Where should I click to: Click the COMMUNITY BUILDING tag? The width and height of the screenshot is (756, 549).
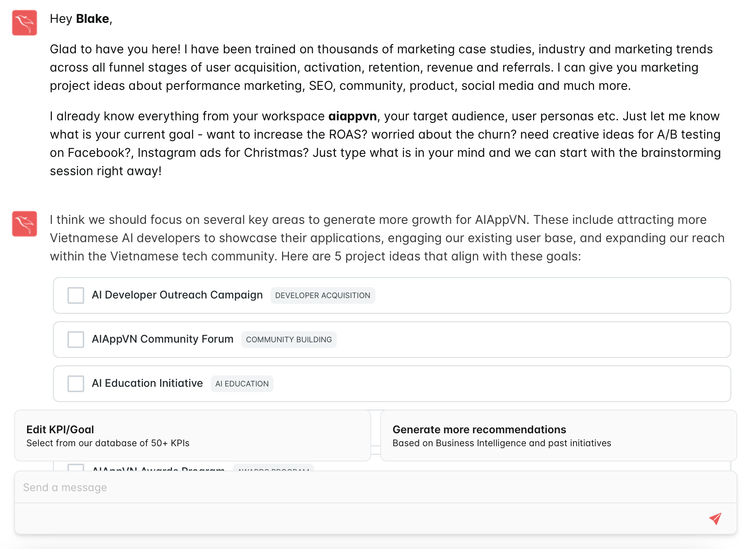tap(289, 340)
